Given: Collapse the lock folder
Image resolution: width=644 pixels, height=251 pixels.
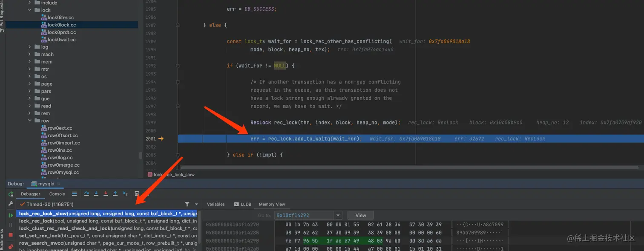Looking at the screenshot, I should pos(29,10).
